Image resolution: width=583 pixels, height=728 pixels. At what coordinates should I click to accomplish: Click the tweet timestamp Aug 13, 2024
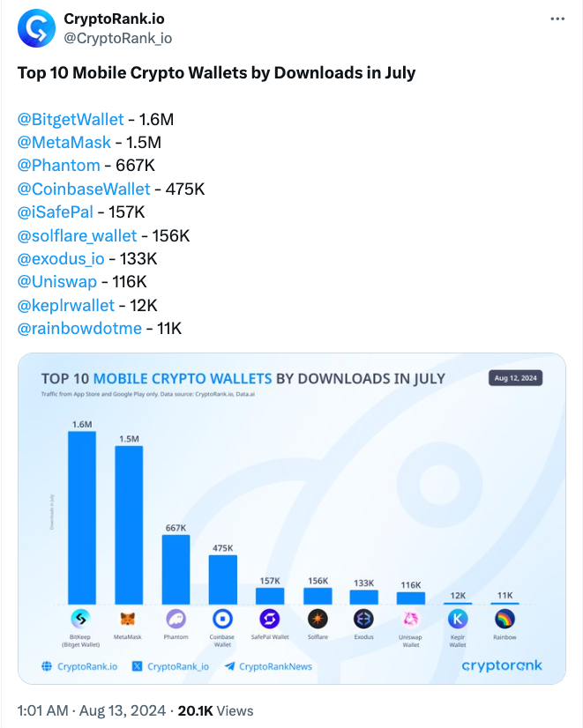tap(123, 711)
